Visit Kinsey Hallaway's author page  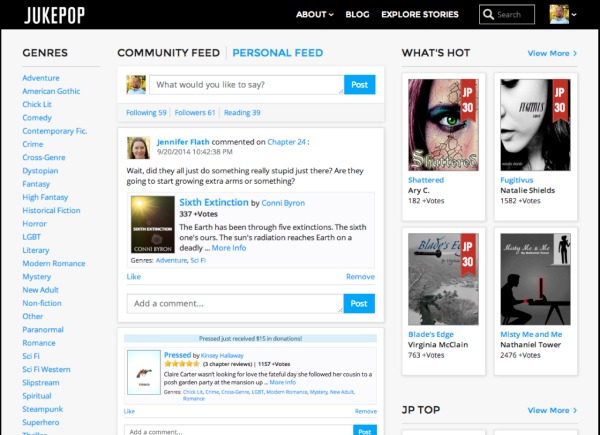tap(222, 355)
